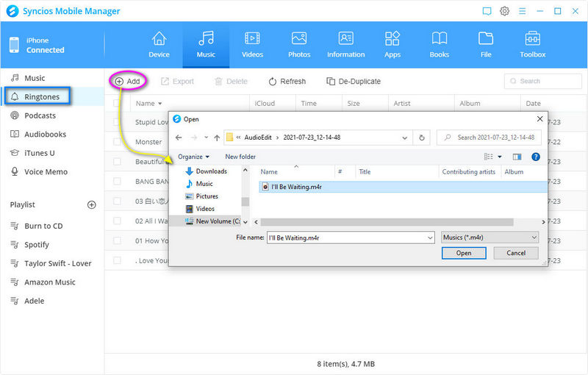Go to the Photos tab
This screenshot has width=588, height=375.
[299, 45]
